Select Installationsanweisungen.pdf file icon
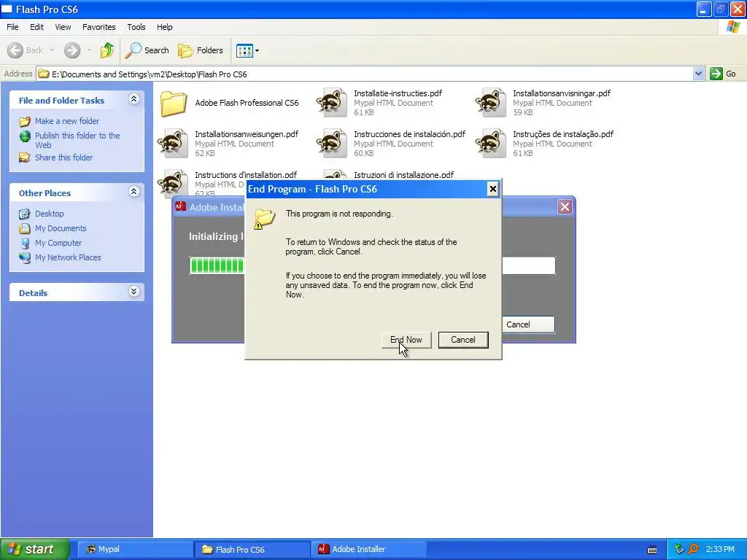This screenshot has width=747, height=560. (x=173, y=143)
